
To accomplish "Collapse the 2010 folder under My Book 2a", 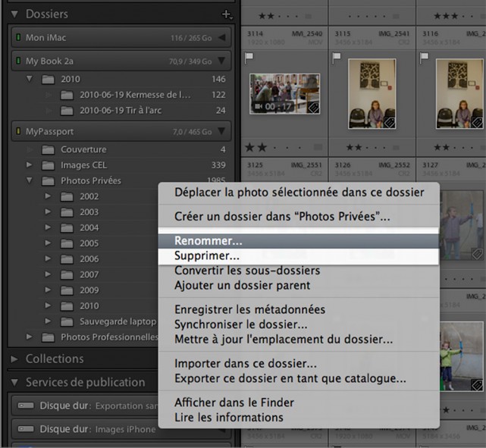I will (30, 79).
